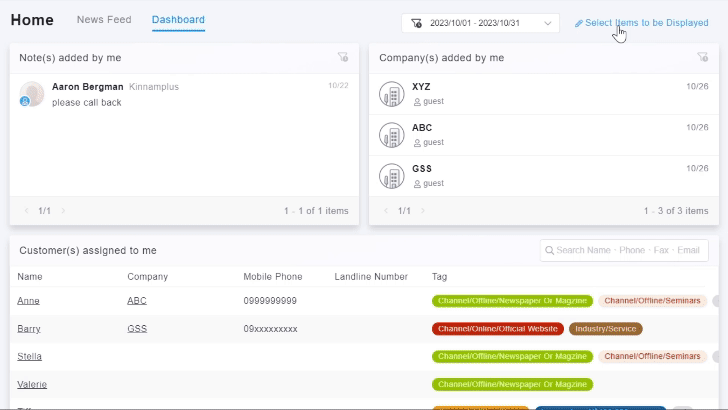Go to next page in Companies panel
Screen dimensions: 728x410
424,211
